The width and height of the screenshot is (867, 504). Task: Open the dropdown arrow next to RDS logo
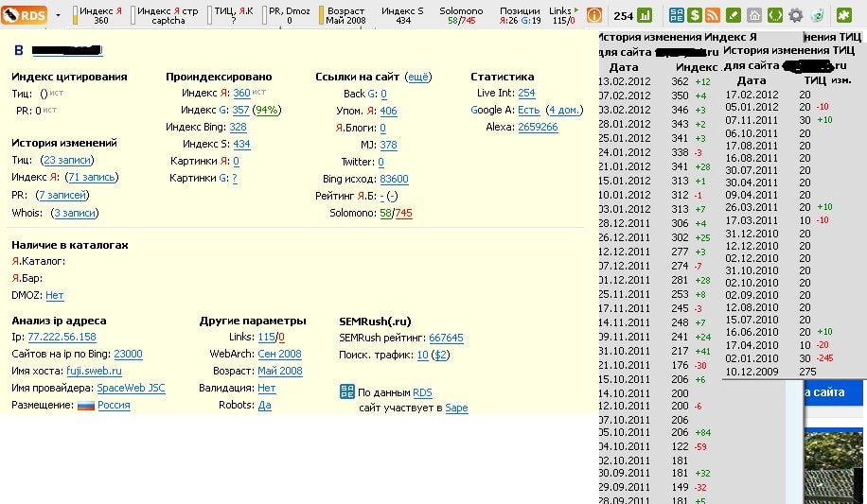(x=58, y=15)
